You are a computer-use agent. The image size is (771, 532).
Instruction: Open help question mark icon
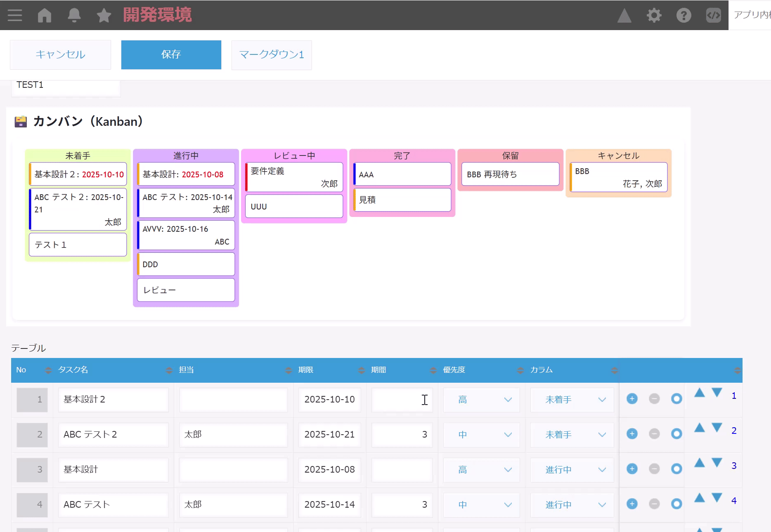tap(684, 16)
